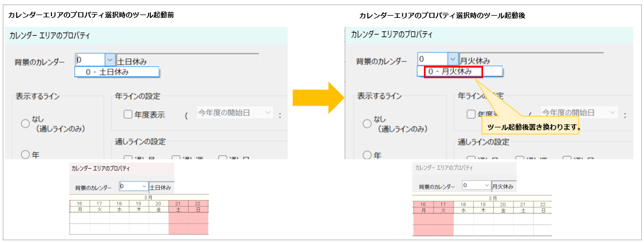Viewport: 644px width, 243px height.
Task: Choose '年' radio in the before-launch dialog
Action: tap(26, 155)
